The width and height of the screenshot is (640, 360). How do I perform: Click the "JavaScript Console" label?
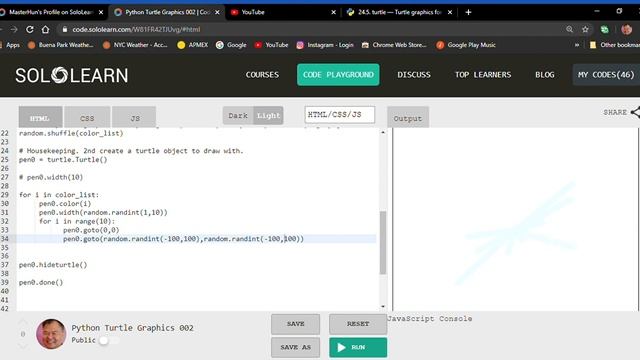(x=430, y=319)
